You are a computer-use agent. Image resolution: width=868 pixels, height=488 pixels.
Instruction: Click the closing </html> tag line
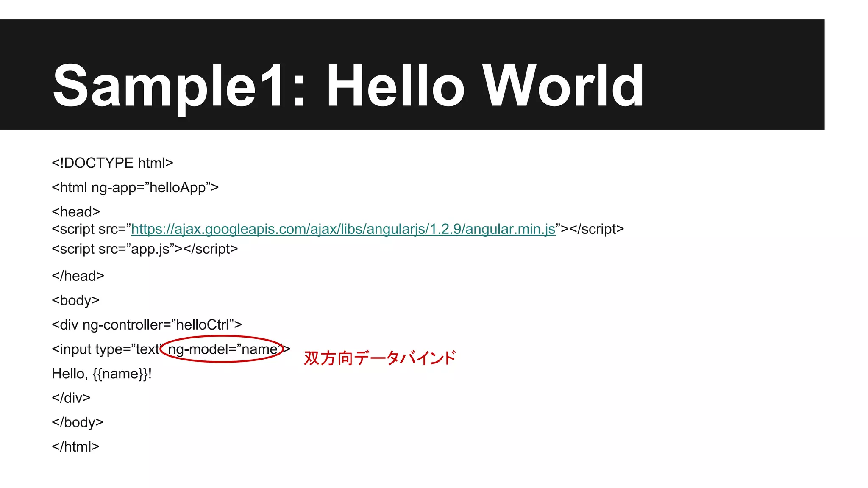(x=75, y=446)
